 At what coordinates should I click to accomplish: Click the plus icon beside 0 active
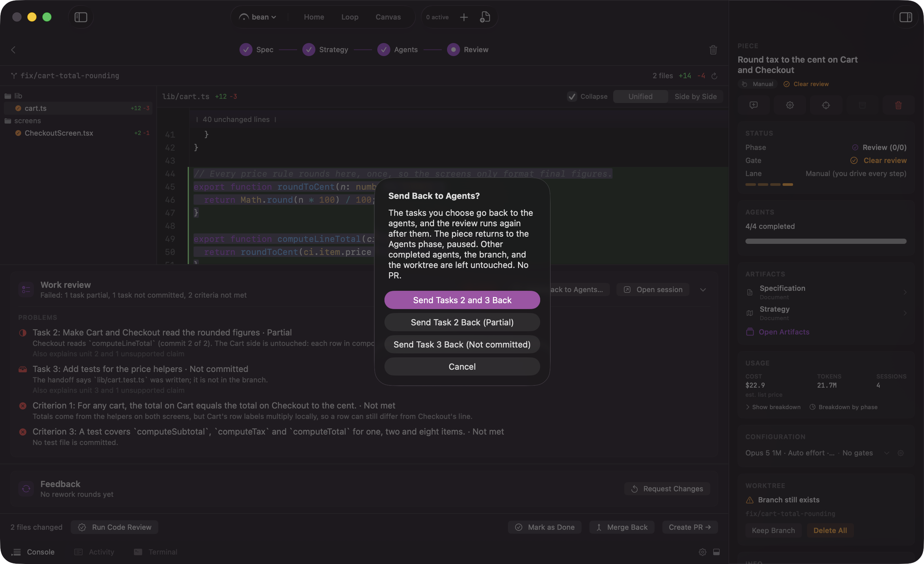pos(464,17)
